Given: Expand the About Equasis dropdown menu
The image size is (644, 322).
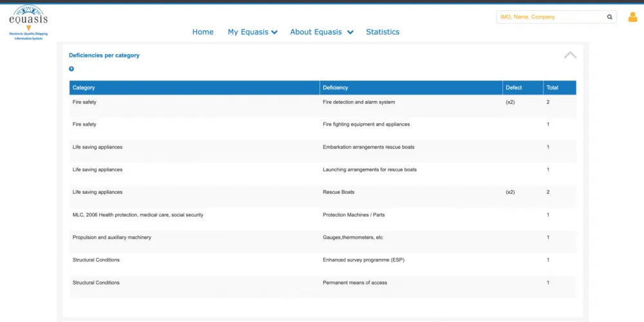Looking at the screenshot, I should (x=321, y=32).
